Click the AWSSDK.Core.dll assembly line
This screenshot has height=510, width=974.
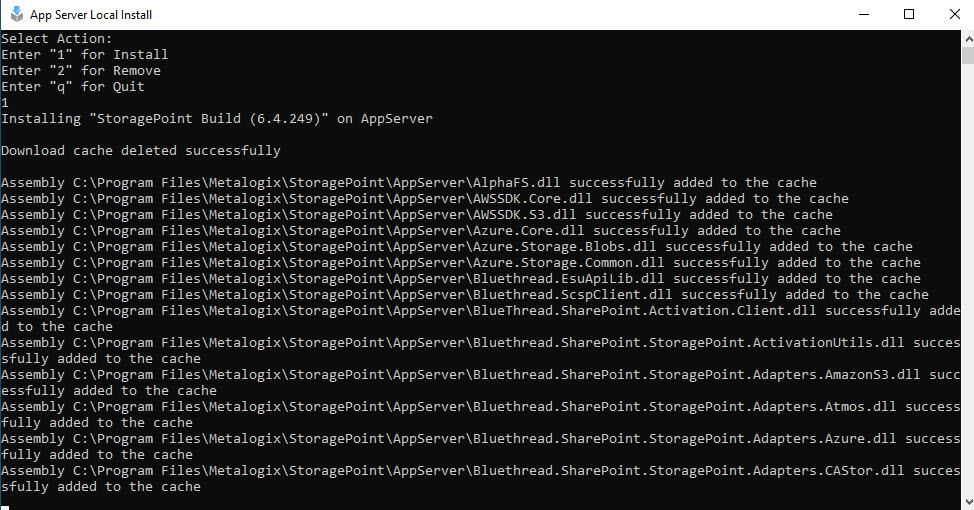425,199
